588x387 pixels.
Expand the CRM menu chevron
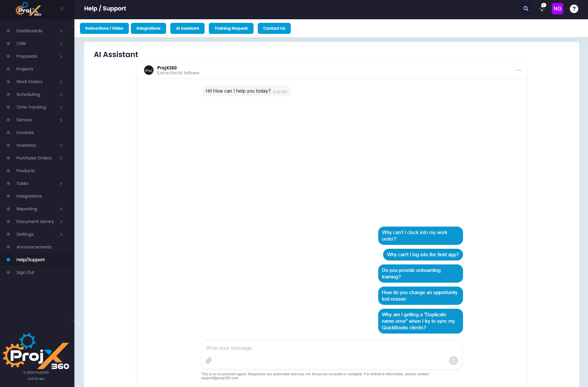click(x=61, y=44)
